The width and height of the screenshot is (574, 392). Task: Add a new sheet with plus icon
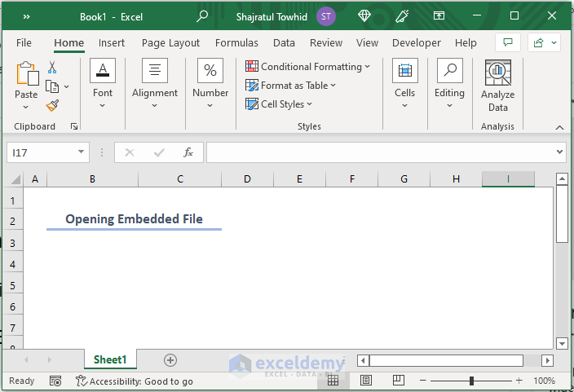click(x=170, y=360)
